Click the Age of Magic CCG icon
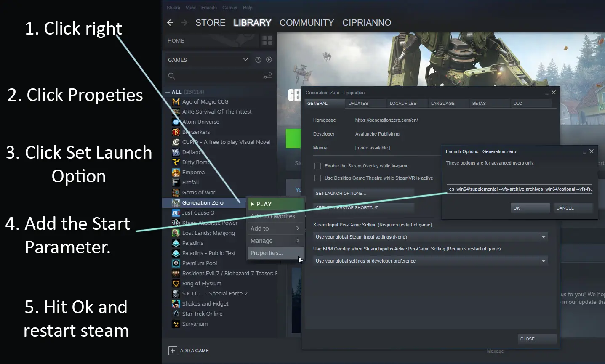This screenshot has height=364, width=605. pyautogui.click(x=176, y=102)
